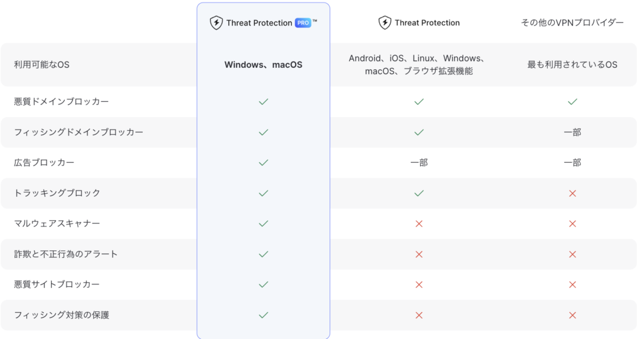The width and height of the screenshot is (644, 339).
Task: Click Pro checkmark for 悪質ドメインブロッカー
Action: click(x=264, y=101)
